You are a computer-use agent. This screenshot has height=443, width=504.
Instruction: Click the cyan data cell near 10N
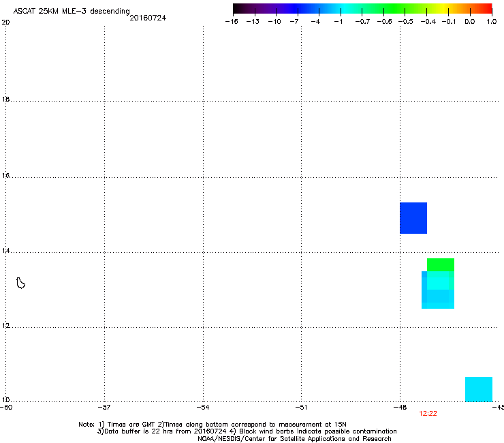(x=479, y=389)
